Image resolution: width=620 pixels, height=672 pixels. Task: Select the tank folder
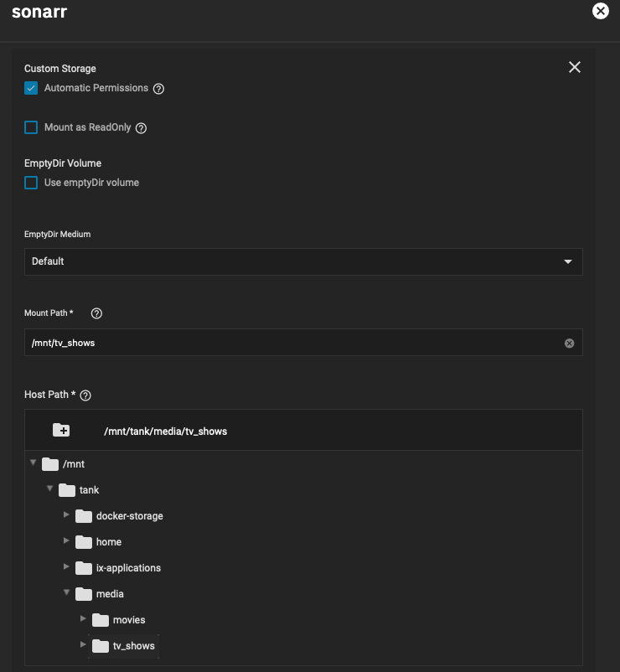79,490
